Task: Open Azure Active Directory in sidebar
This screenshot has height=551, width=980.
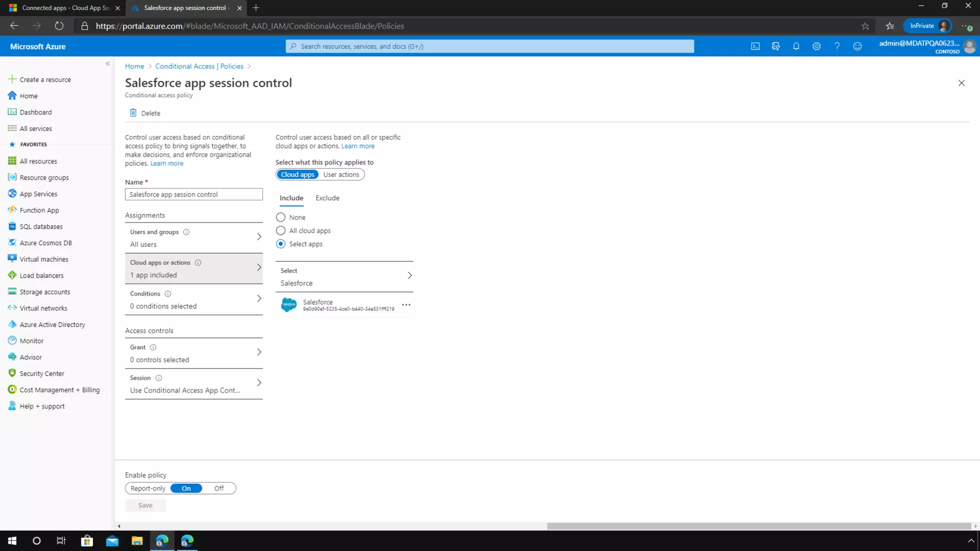Action: point(52,324)
